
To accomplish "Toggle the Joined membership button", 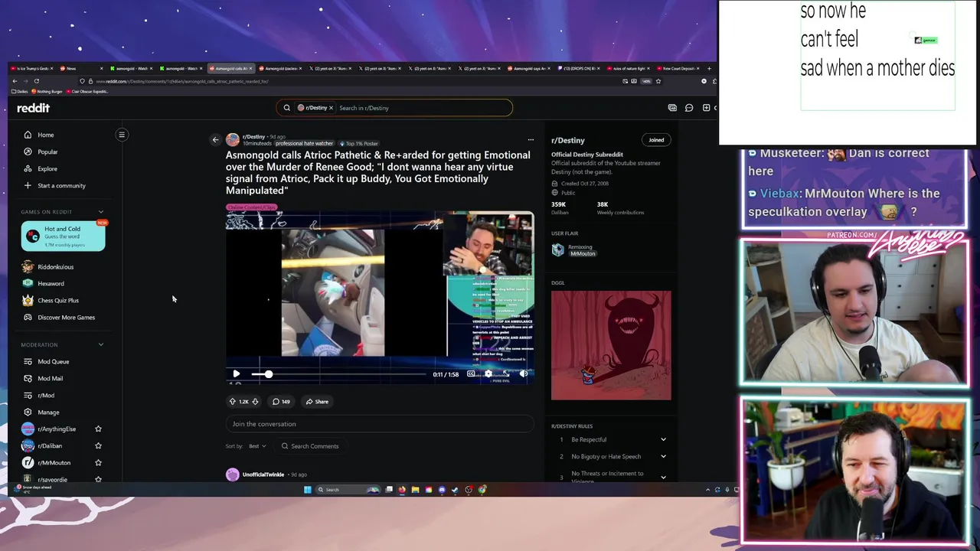I will pos(656,140).
